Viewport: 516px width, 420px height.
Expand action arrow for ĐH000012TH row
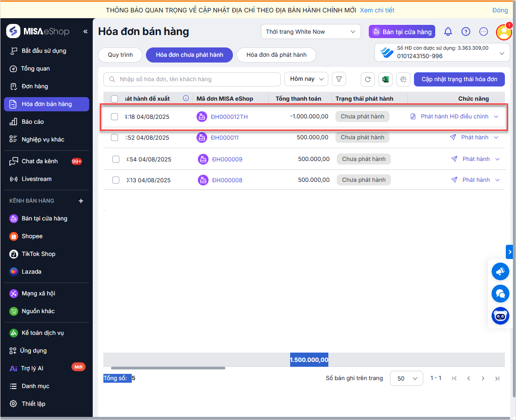[496, 117]
